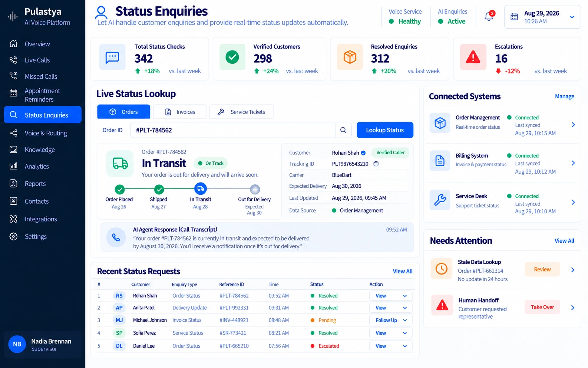The height and width of the screenshot is (368, 588).
Task: Click the Escalations warning icon
Action: coord(473,57)
